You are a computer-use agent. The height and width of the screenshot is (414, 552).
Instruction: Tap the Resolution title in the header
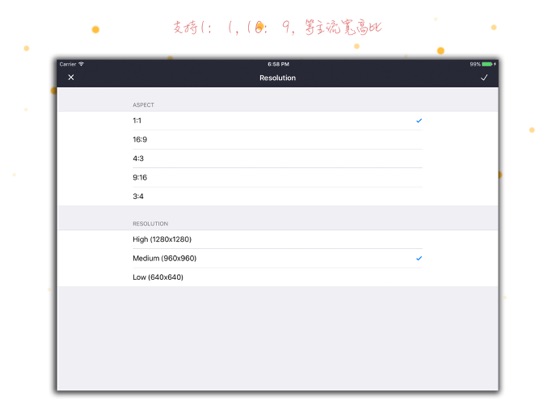[277, 78]
